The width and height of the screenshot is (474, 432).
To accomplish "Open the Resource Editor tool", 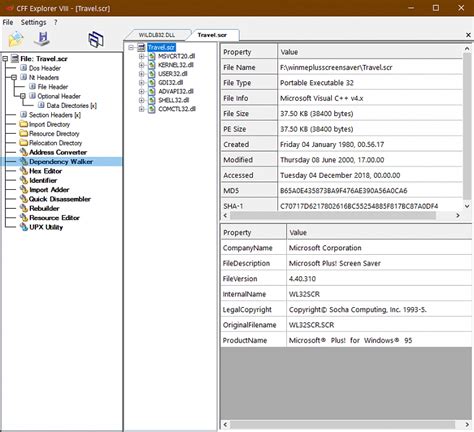I will 54,218.
